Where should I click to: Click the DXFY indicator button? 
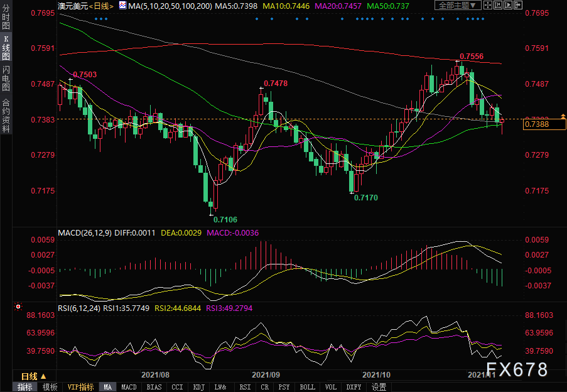pyautogui.click(x=355, y=387)
